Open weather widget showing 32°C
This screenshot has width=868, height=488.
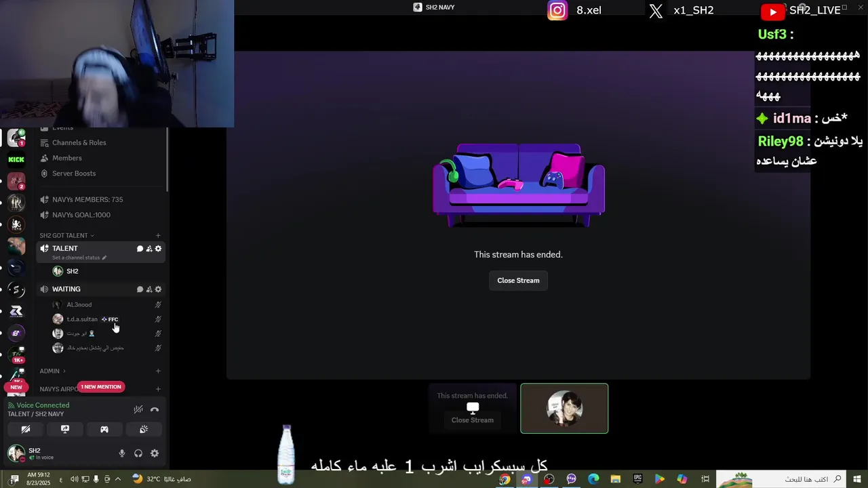161,479
